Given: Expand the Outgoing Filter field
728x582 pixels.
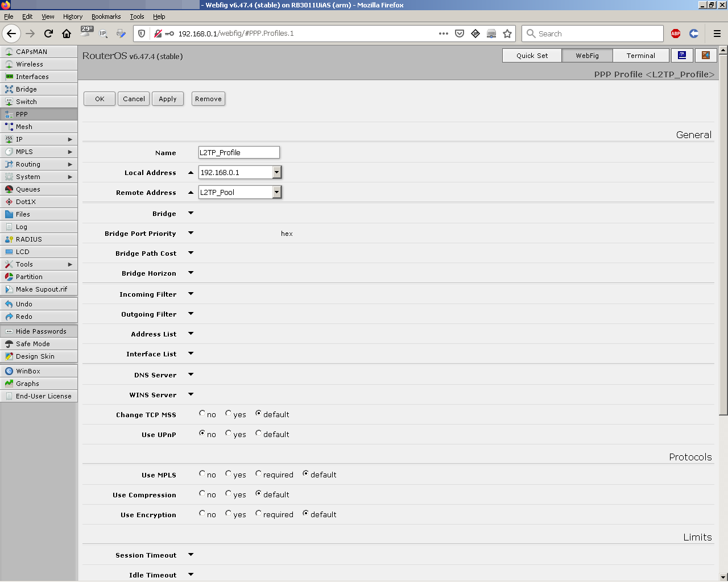Looking at the screenshot, I should (191, 314).
